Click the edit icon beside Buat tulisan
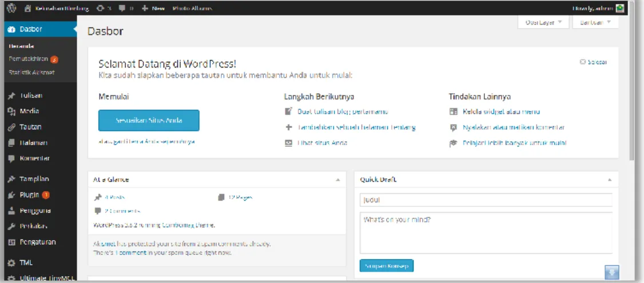Viewport: 644px width, 283px height. (289, 111)
